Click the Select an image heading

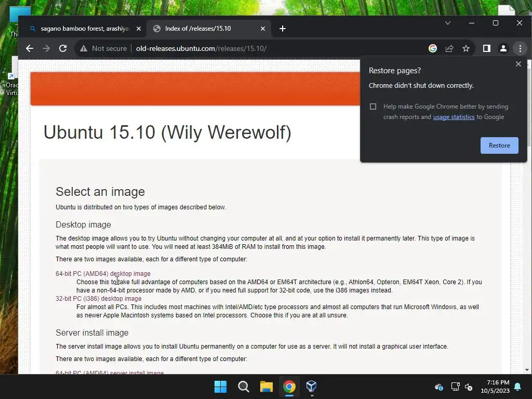pos(100,192)
